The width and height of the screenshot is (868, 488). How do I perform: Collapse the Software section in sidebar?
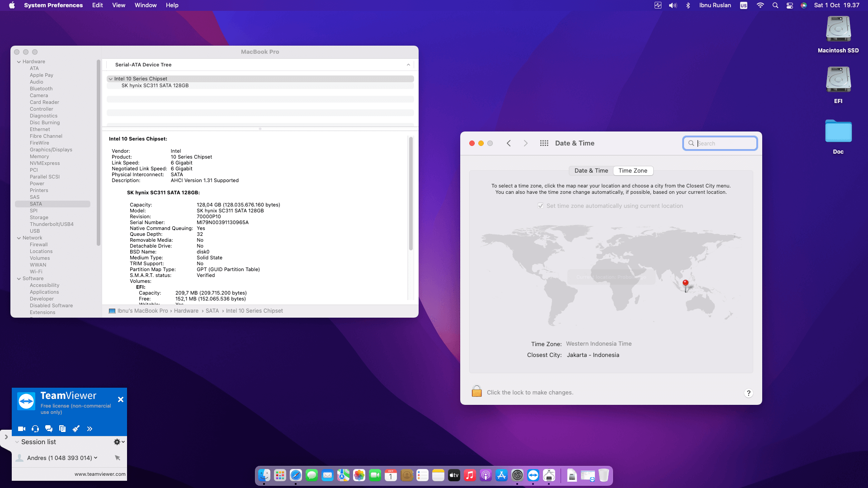pos(19,279)
